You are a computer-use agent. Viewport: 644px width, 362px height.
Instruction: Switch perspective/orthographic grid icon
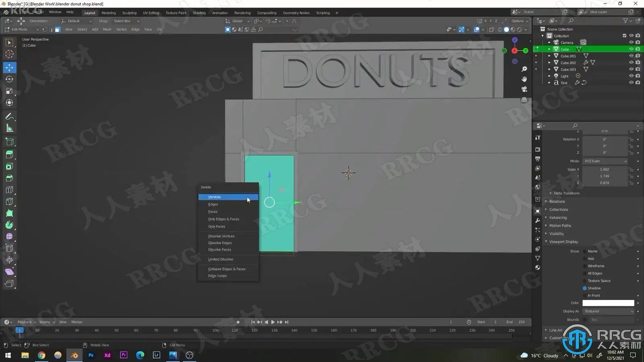pos(524,99)
